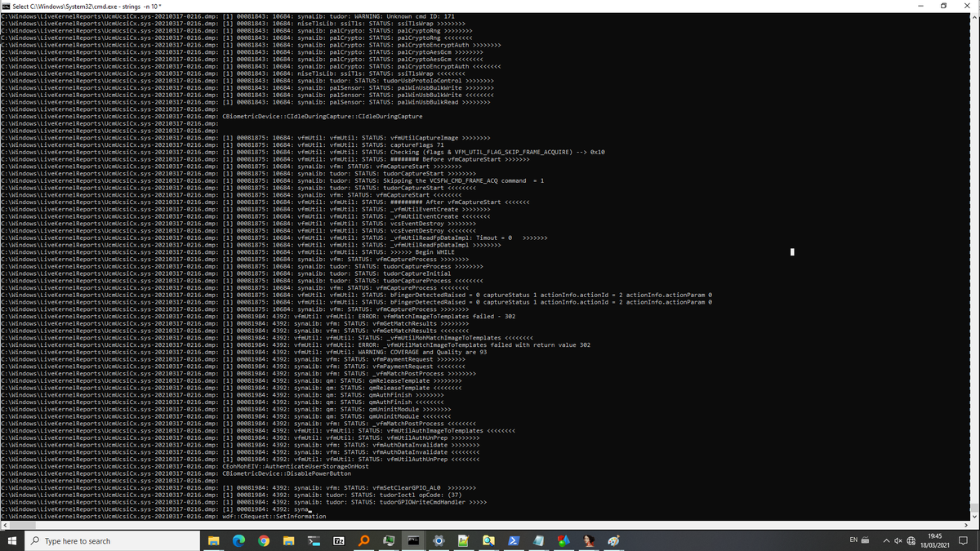Open File Explorer icon beside the search box
This screenshot has width=980, height=551.
coord(213,541)
